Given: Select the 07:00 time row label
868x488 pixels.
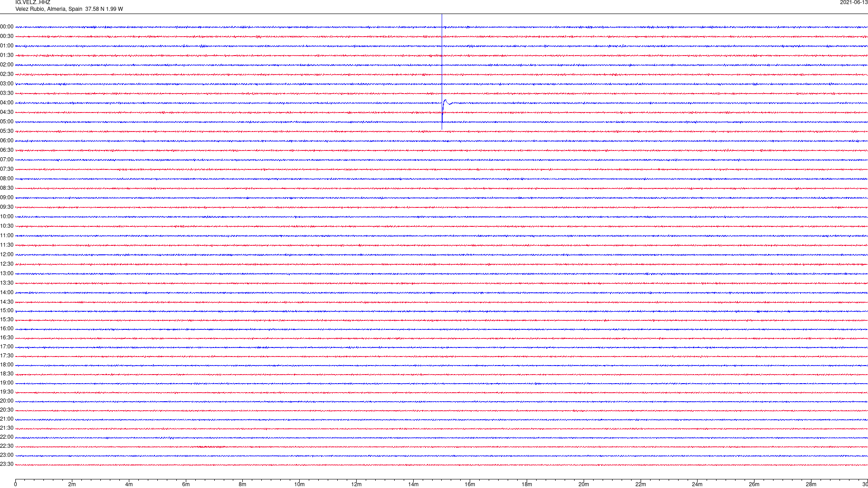Looking at the screenshot, I should (7, 160).
